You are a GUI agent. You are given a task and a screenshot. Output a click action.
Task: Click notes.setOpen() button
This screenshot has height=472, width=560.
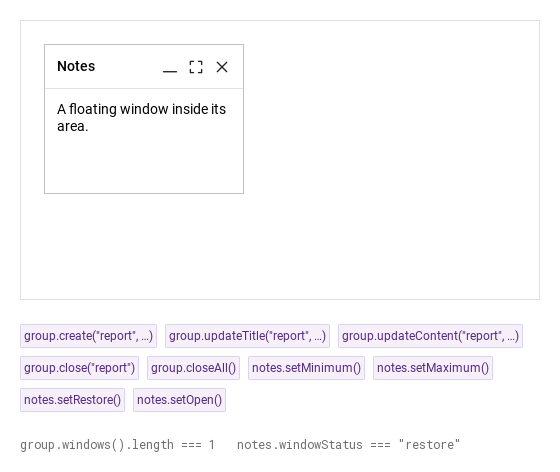click(x=179, y=400)
